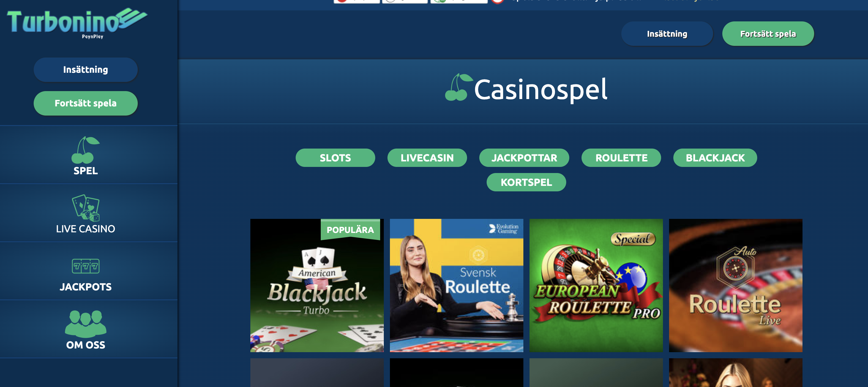This screenshot has height=387, width=868.
Task: Click the Evolution Gaming logo on Svensk Roulette
Action: click(x=503, y=228)
